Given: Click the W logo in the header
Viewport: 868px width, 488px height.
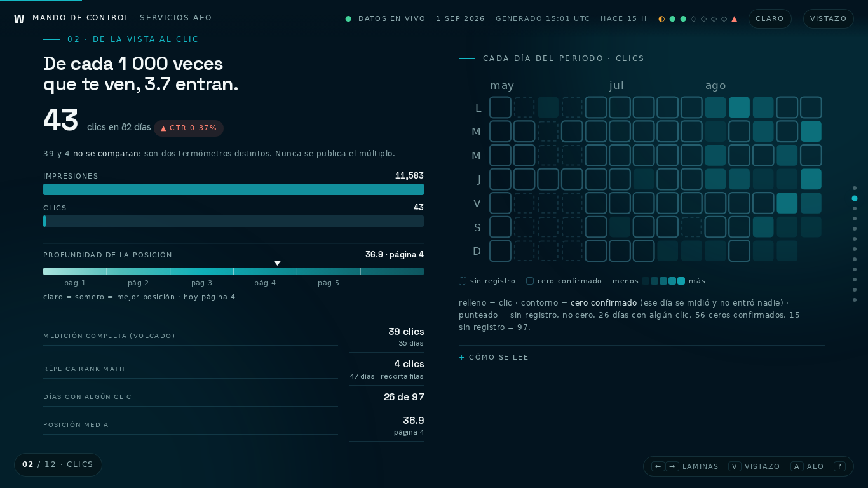Looking at the screenshot, I should tap(19, 19).
